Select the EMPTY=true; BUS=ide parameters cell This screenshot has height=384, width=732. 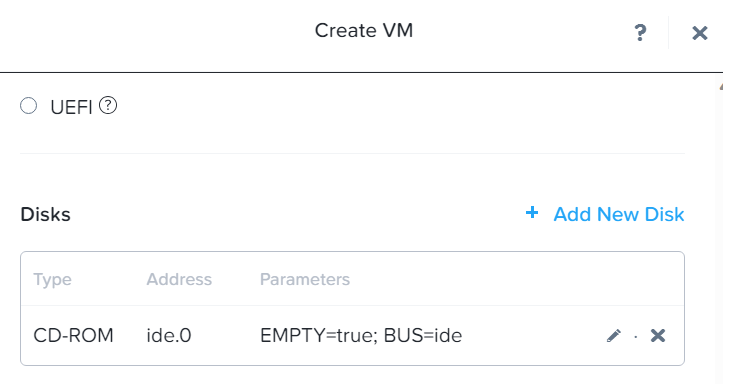(x=361, y=335)
